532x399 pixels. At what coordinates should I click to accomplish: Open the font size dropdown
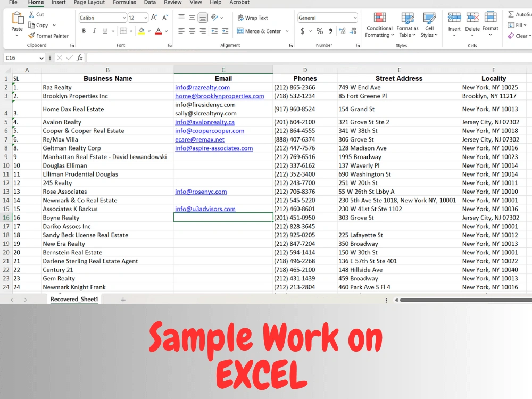click(146, 18)
